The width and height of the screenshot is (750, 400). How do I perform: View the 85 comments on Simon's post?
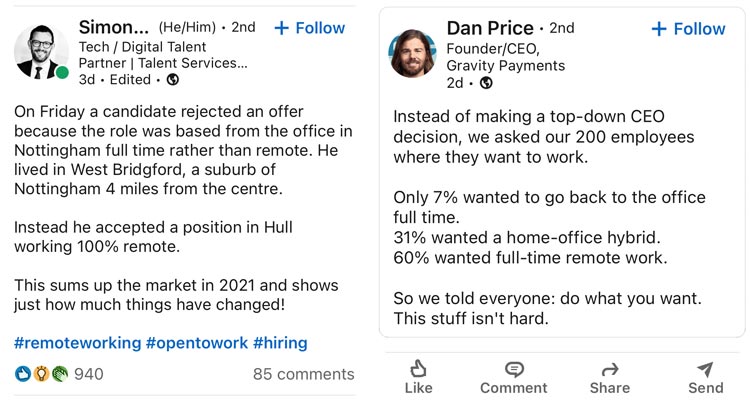(x=304, y=374)
